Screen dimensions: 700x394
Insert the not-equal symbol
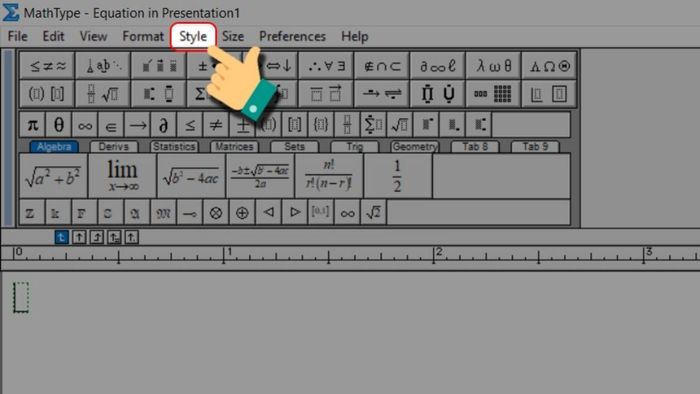pyautogui.click(x=216, y=125)
